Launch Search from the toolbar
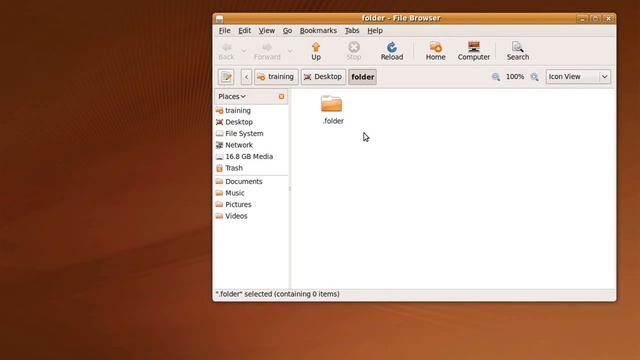This screenshot has height=360, width=640. pyautogui.click(x=518, y=51)
